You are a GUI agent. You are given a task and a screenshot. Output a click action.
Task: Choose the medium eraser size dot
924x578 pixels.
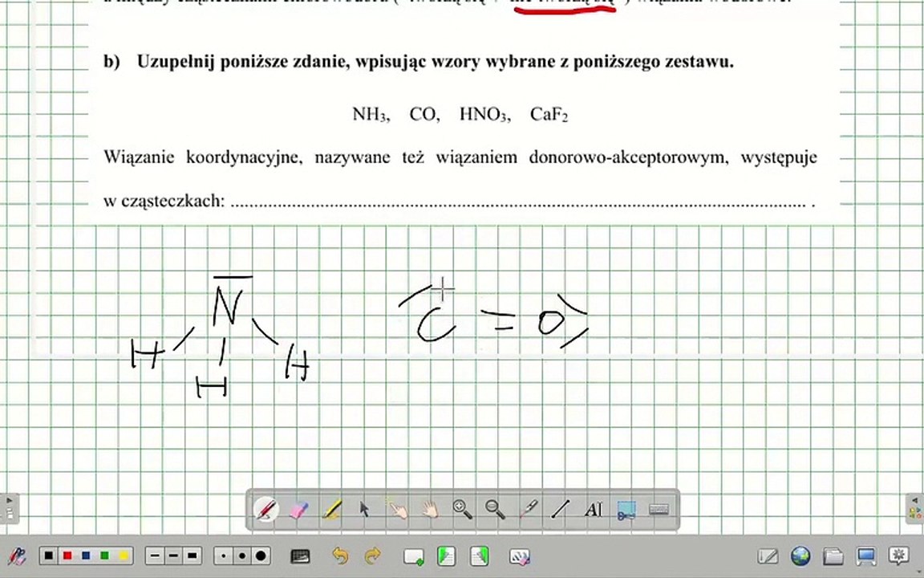click(242, 556)
